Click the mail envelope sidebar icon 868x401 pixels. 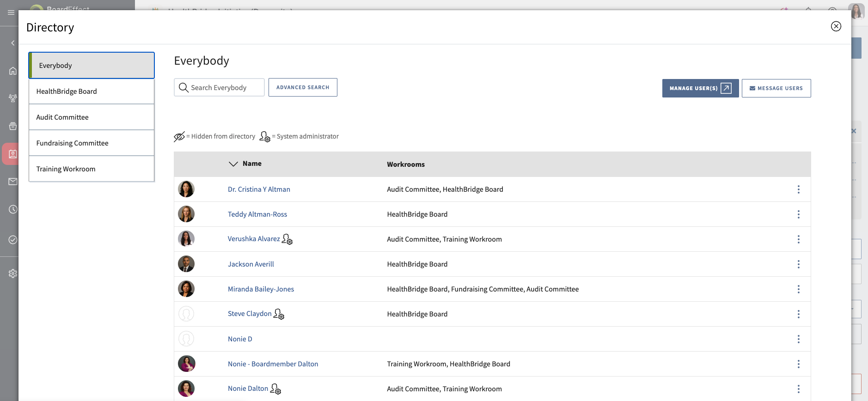[x=12, y=182]
